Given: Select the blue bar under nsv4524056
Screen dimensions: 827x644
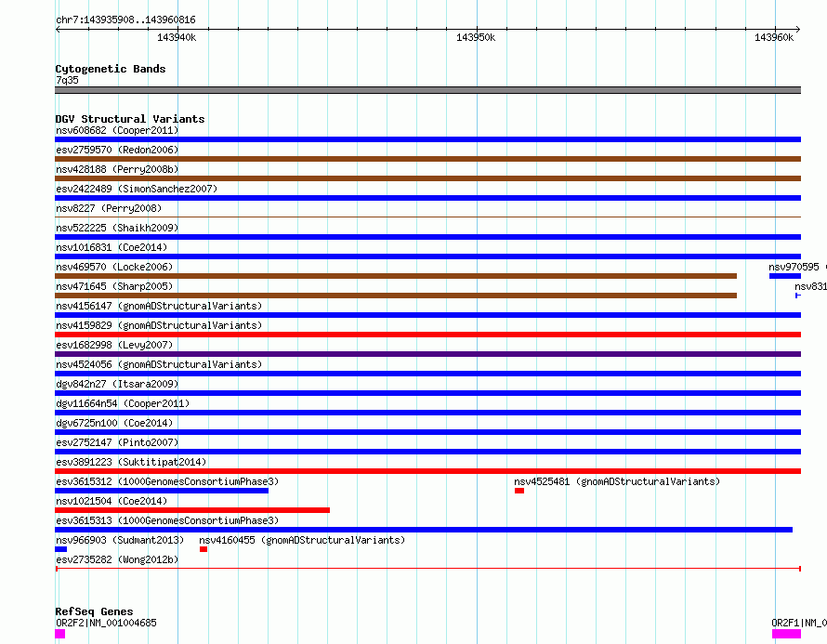Looking at the screenshot, I should pos(427,374).
